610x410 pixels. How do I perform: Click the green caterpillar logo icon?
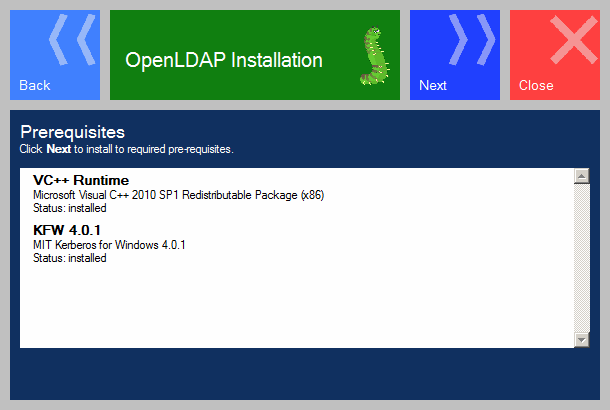coord(375,55)
